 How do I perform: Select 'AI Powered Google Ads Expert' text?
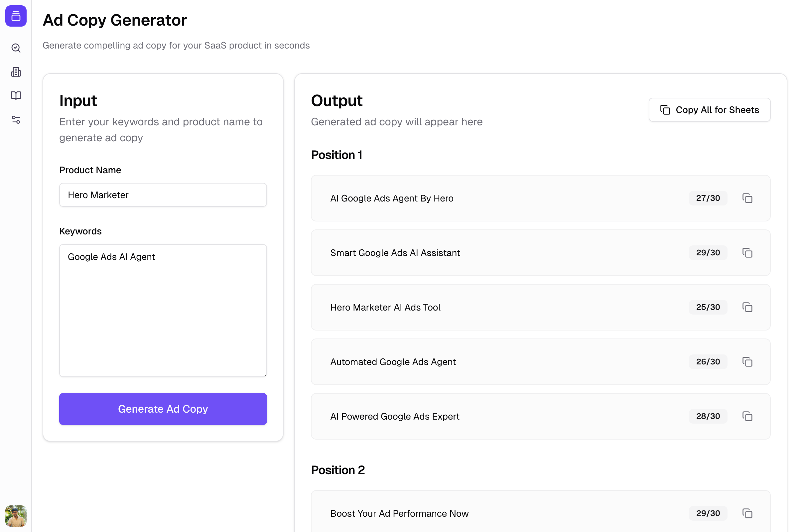tap(395, 416)
